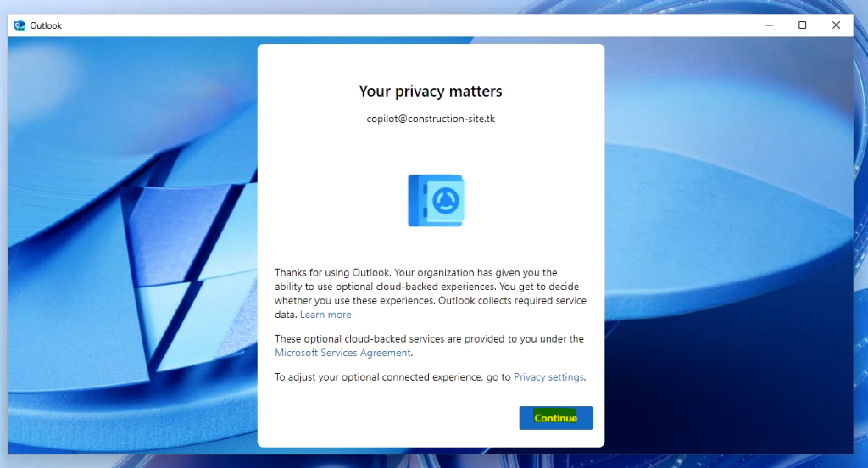Click the Continue button
The width and height of the screenshot is (868, 468).
click(x=556, y=418)
